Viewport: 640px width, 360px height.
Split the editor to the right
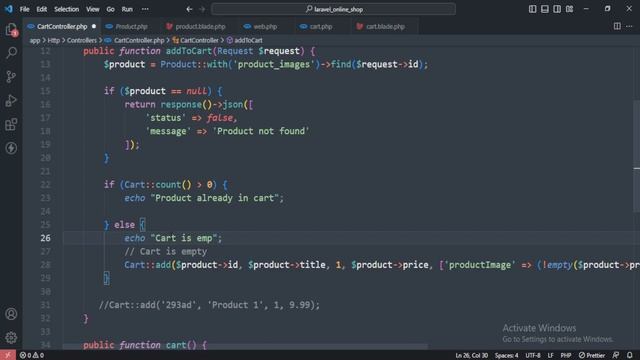point(617,27)
